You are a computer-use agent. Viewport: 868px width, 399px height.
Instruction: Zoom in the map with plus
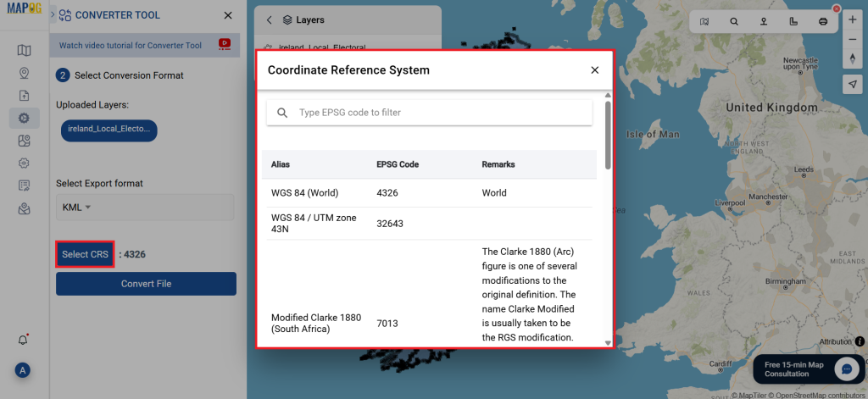coord(853,19)
